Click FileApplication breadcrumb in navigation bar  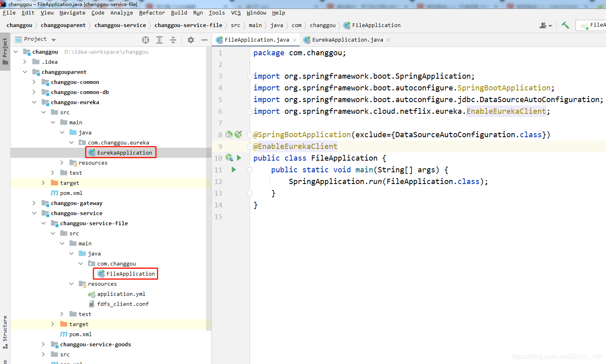click(x=372, y=25)
